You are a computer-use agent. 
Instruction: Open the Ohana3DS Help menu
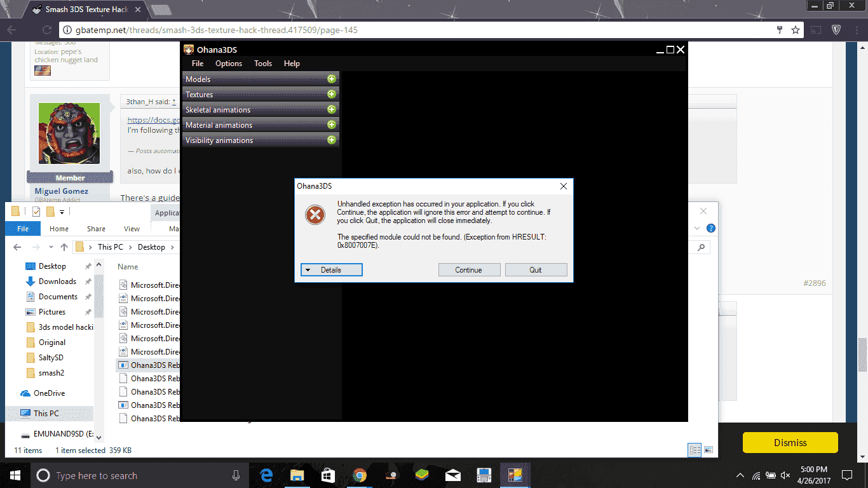click(292, 64)
